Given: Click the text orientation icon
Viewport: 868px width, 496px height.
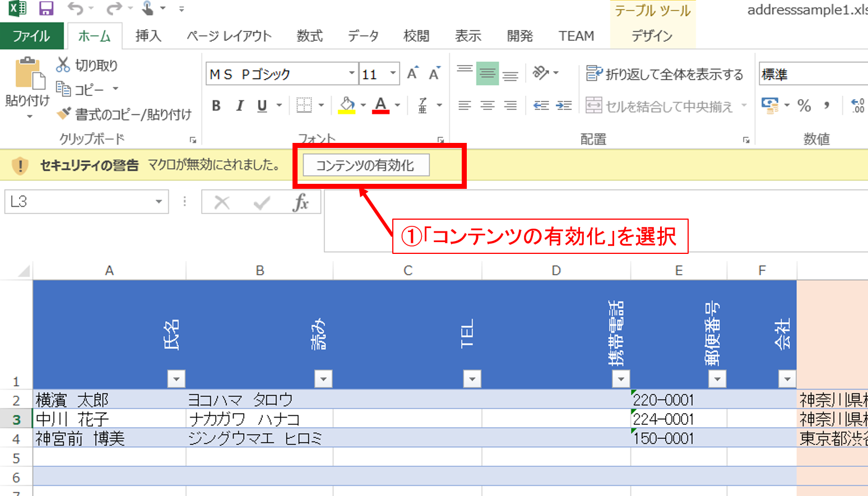Looking at the screenshot, I should point(541,73).
